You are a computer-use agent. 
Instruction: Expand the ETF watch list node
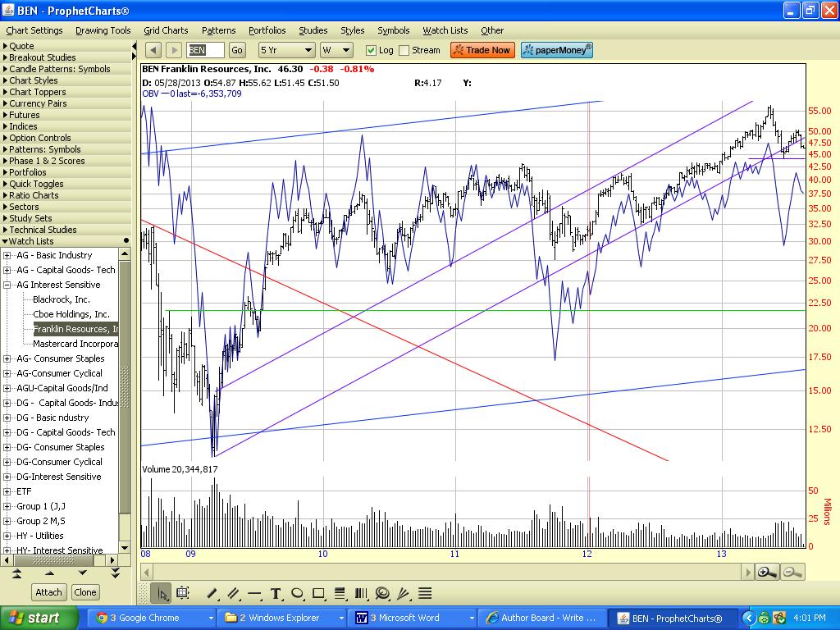[7, 492]
